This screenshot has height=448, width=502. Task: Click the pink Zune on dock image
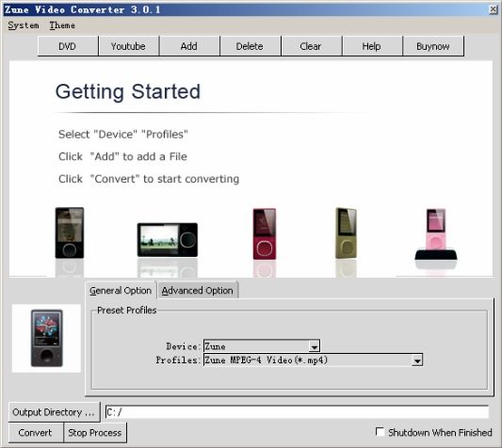(436, 234)
